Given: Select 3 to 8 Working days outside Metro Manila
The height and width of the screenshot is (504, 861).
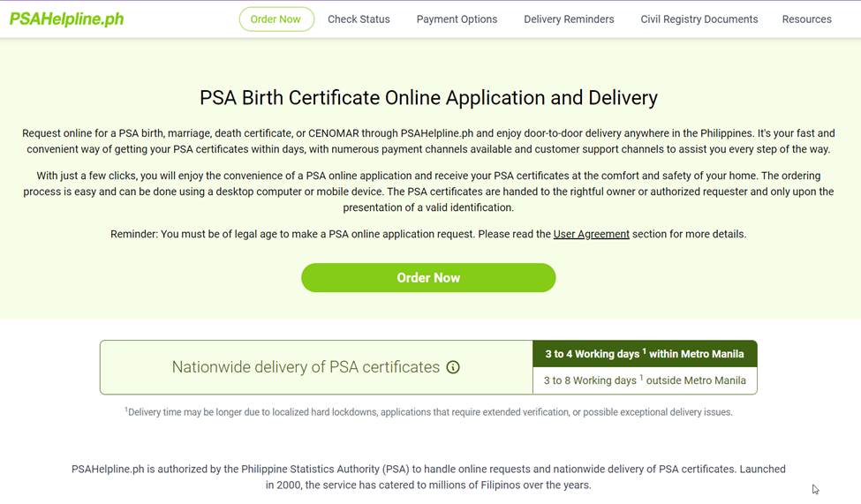Looking at the screenshot, I should (x=645, y=380).
